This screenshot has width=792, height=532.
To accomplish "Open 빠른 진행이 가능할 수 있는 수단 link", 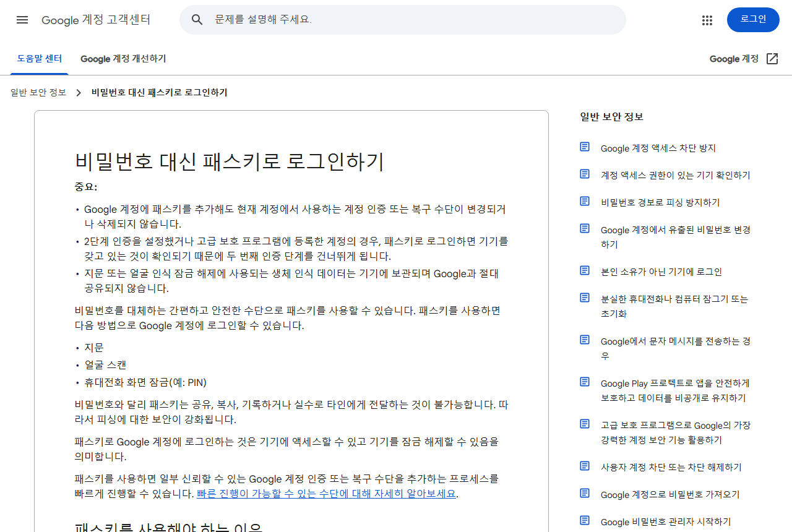I will (x=326, y=494).
